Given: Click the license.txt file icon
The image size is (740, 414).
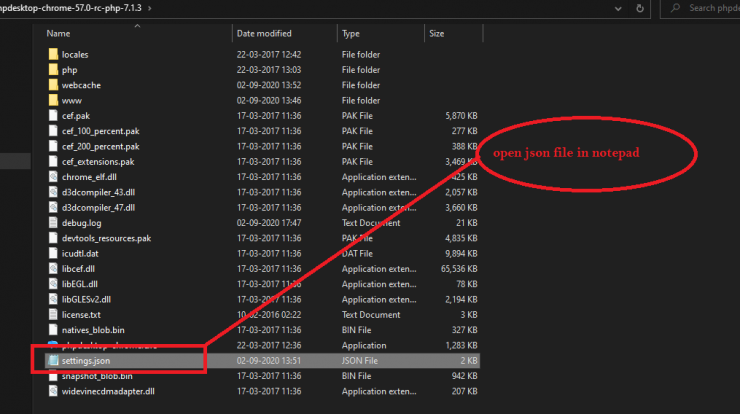Looking at the screenshot, I should click(x=53, y=314).
